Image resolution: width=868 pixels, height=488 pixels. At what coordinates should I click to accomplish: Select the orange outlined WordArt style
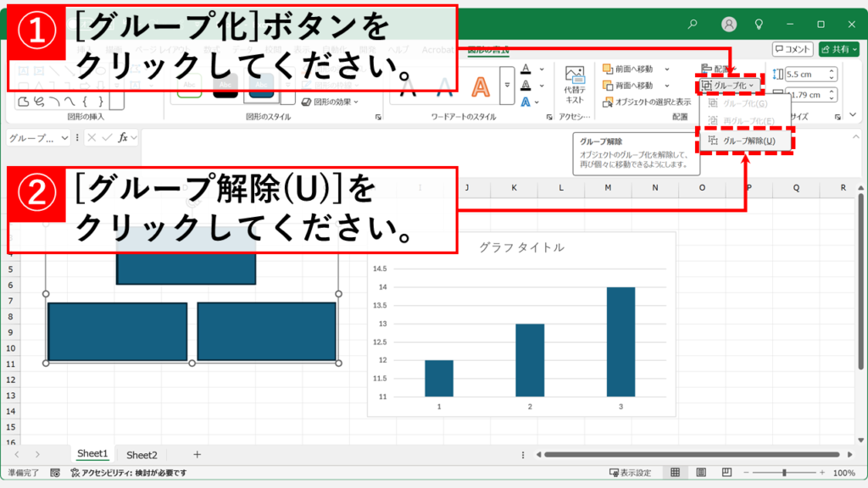481,87
